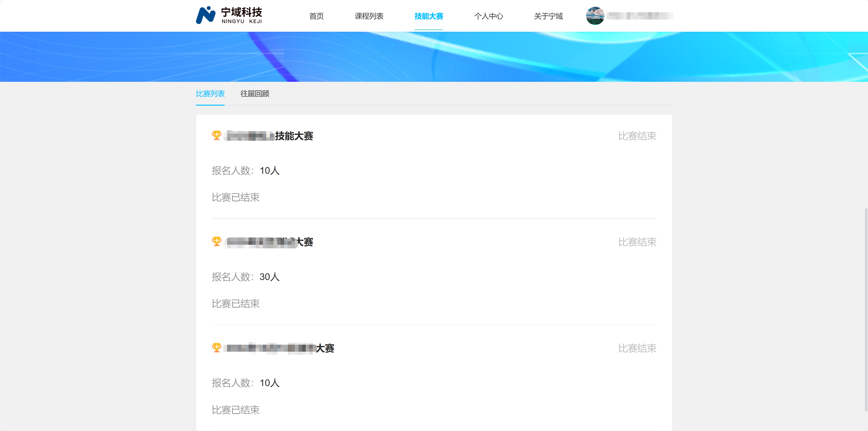Click 比赛结束 label on first competition
This screenshot has height=431, width=868.
pos(637,136)
